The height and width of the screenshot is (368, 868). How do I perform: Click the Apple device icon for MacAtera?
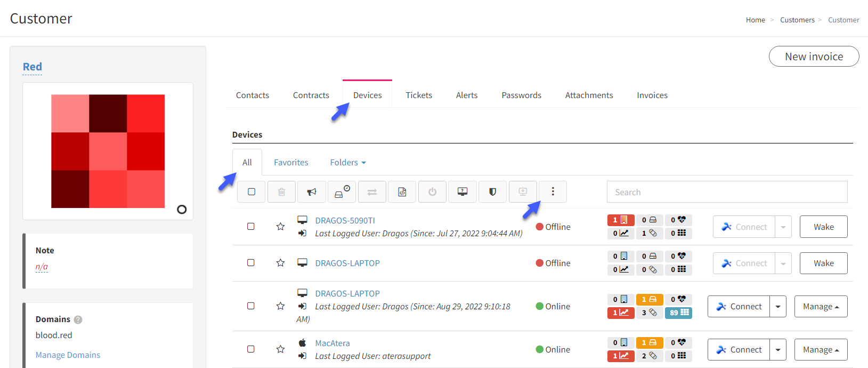pos(302,342)
